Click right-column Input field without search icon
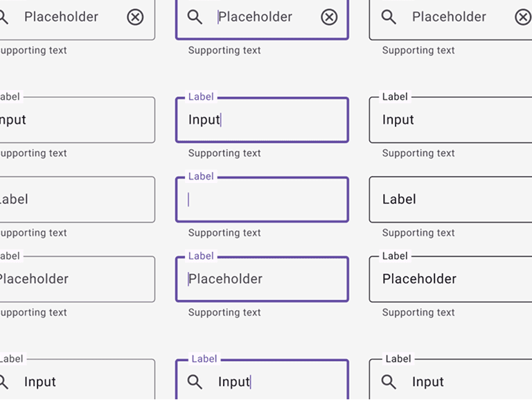The width and height of the screenshot is (532, 400). [450, 120]
